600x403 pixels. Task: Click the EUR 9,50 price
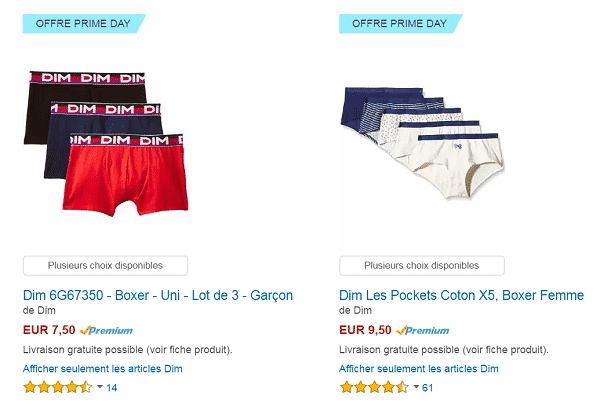click(365, 331)
